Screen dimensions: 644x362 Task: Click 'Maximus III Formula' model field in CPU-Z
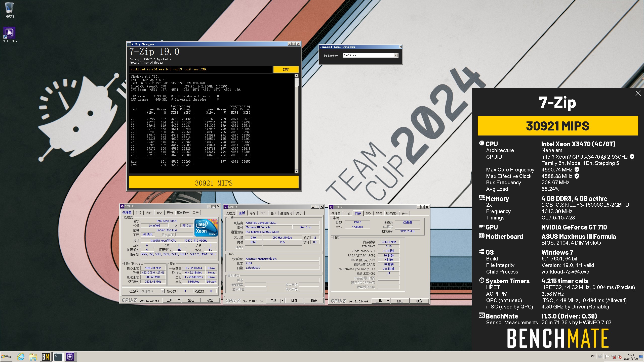269,227
